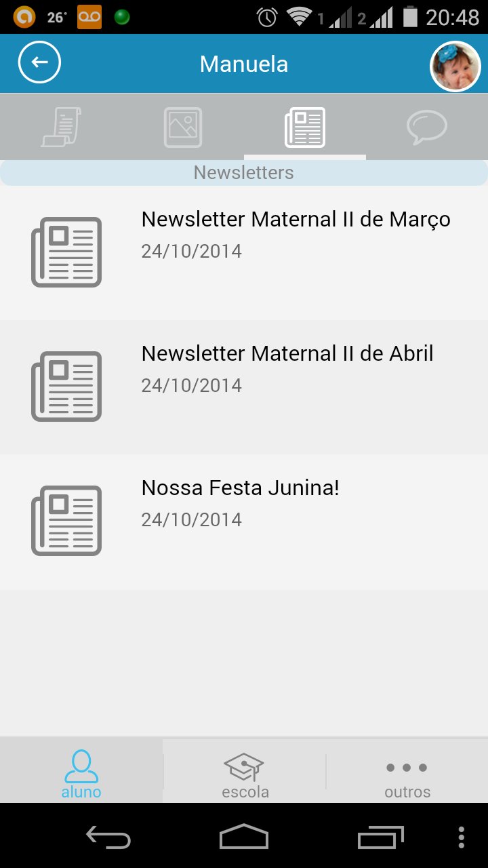The height and width of the screenshot is (868, 488).
Task: Go to the escola section
Action: [x=245, y=772]
